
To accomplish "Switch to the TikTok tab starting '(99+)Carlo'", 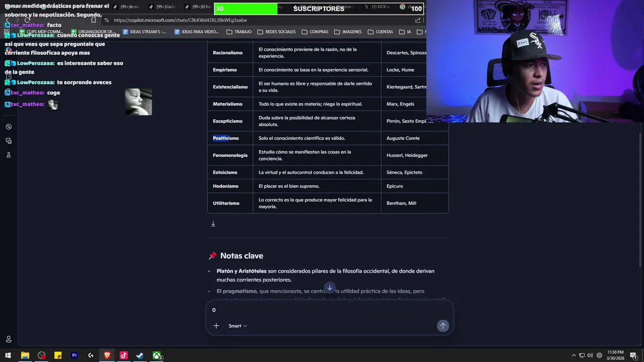I will tap(162, 7).
